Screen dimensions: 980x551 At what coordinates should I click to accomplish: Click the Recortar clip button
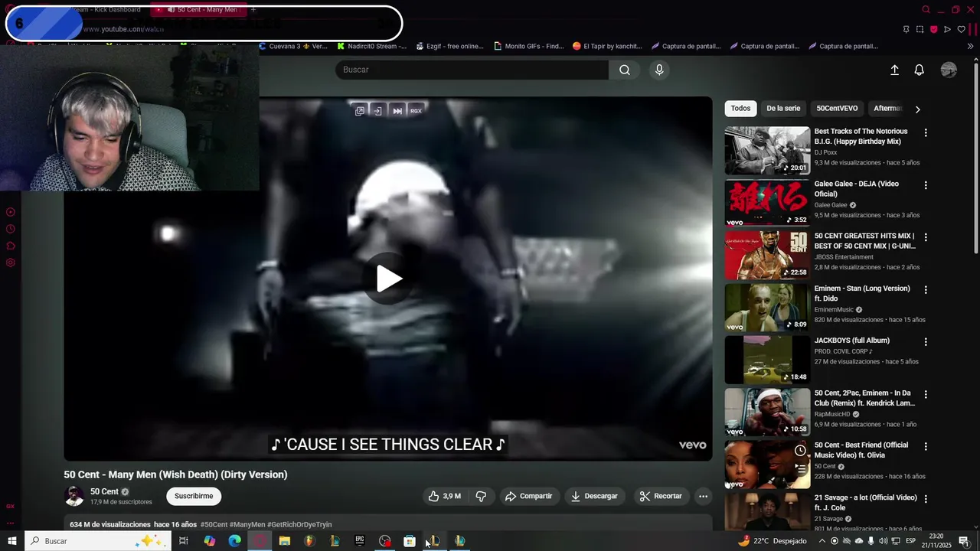tap(661, 496)
